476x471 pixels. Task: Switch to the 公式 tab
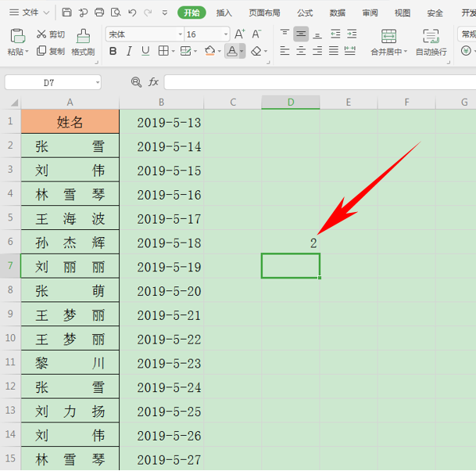click(x=305, y=13)
